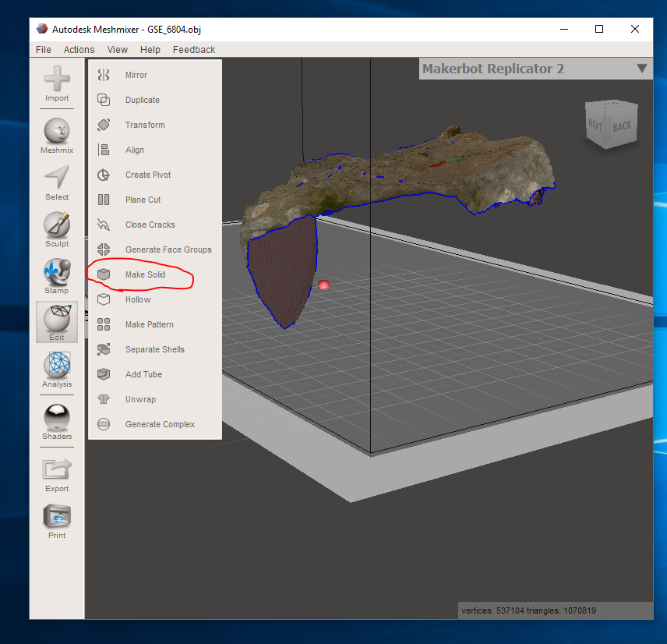Click the Hollow icon

pyautogui.click(x=104, y=299)
